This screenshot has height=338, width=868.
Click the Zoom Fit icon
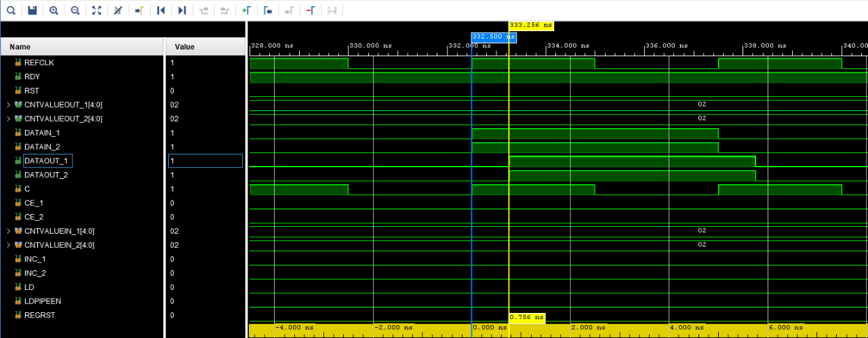coord(96,10)
